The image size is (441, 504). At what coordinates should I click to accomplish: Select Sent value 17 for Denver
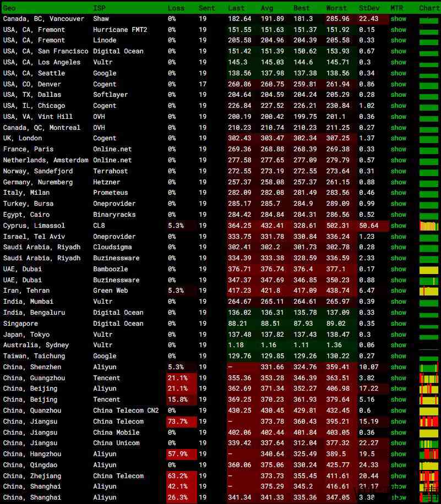(203, 84)
